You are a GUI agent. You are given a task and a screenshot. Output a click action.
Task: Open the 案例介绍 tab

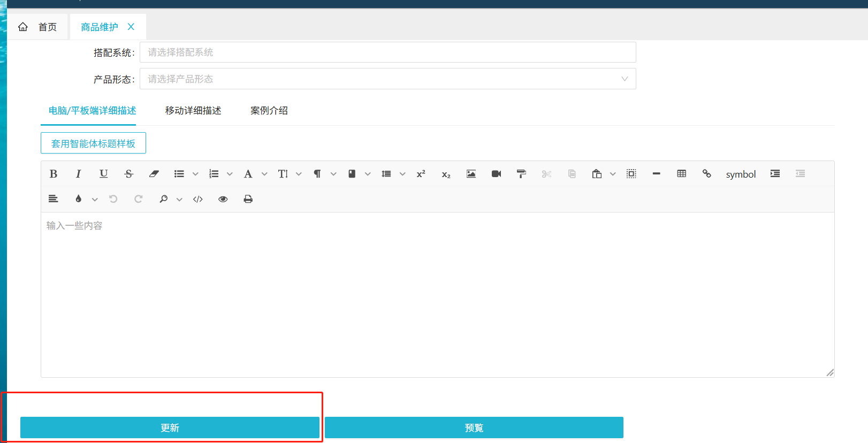tap(269, 111)
